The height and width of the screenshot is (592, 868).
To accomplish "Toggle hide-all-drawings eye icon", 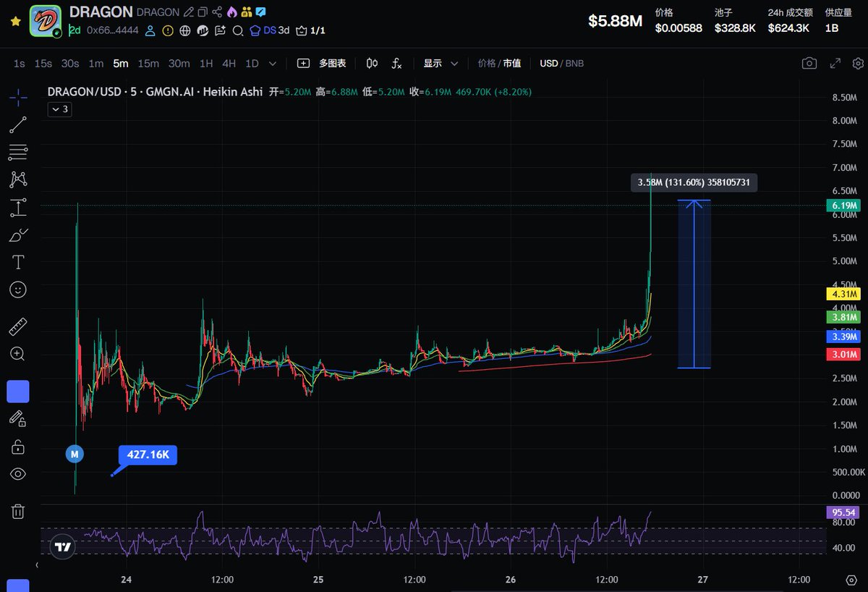I will point(18,474).
